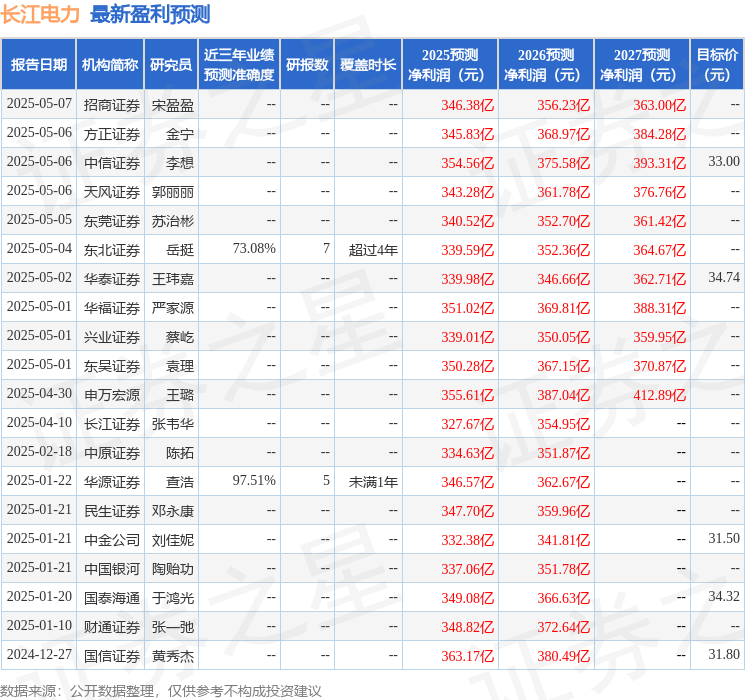Click the 目标价(元) column header

point(717,65)
